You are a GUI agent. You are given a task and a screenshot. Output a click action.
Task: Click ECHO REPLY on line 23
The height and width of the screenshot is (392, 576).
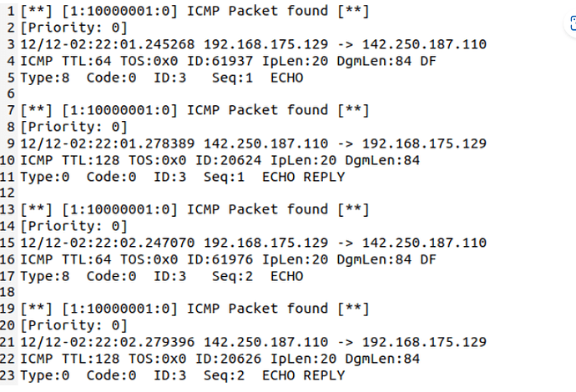click(x=303, y=375)
